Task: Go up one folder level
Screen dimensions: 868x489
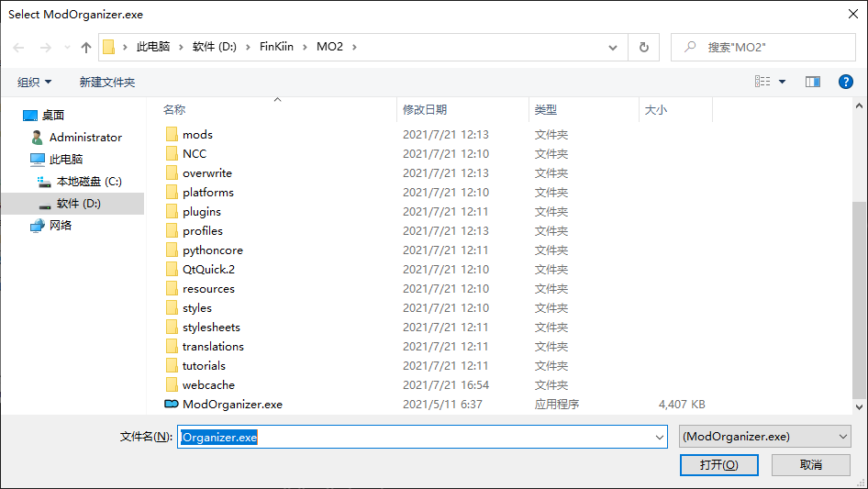Action: pos(86,48)
